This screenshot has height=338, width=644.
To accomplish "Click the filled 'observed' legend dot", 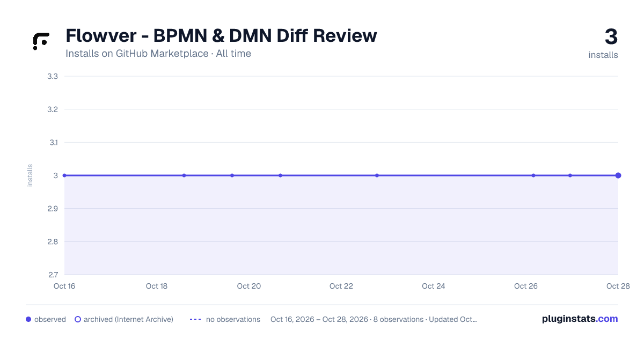I will coord(28,319).
